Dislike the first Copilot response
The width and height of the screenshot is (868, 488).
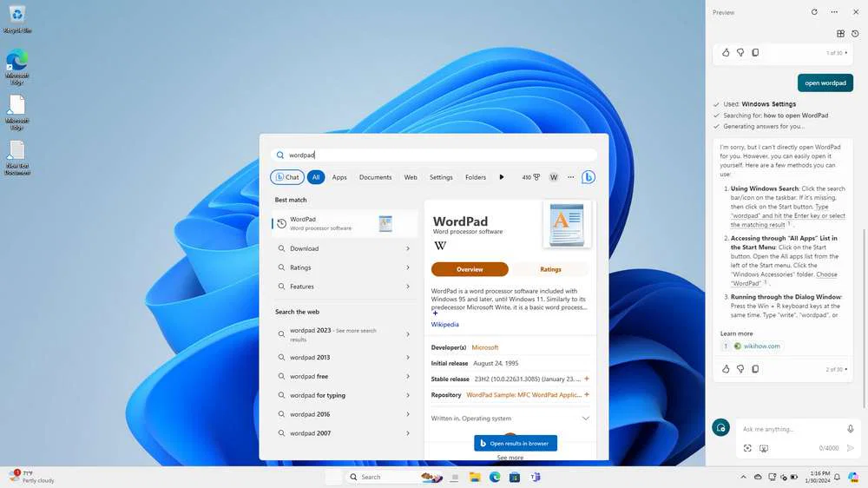point(740,53)
